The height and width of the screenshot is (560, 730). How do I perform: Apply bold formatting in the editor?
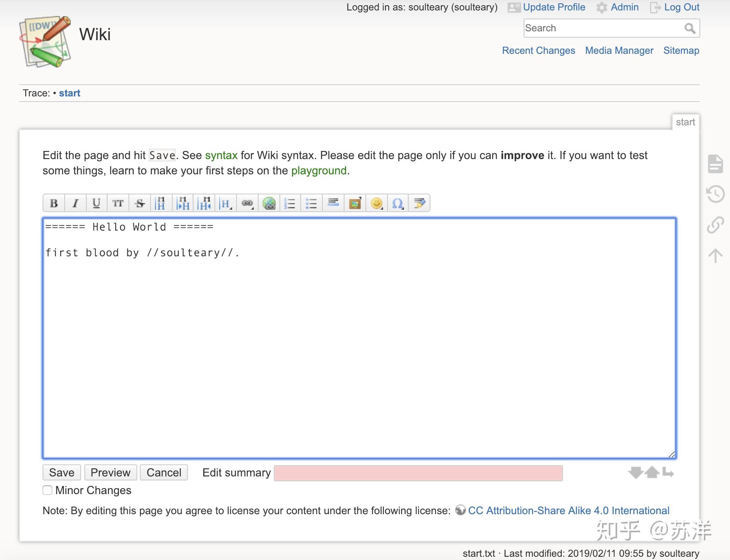(53, 203)
